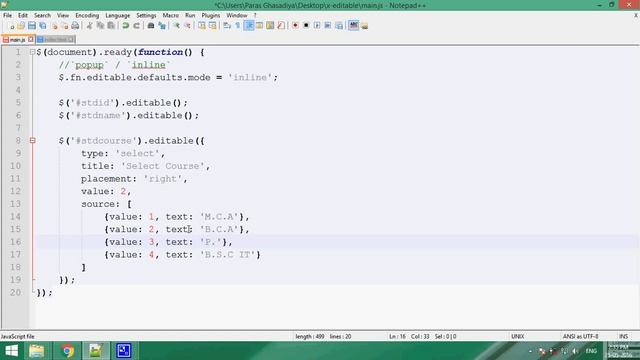Image resolution: width=640 pixels, height=360 pixels.
Task: Click the last toolbar icon after ABC
Action: point(364,26)
